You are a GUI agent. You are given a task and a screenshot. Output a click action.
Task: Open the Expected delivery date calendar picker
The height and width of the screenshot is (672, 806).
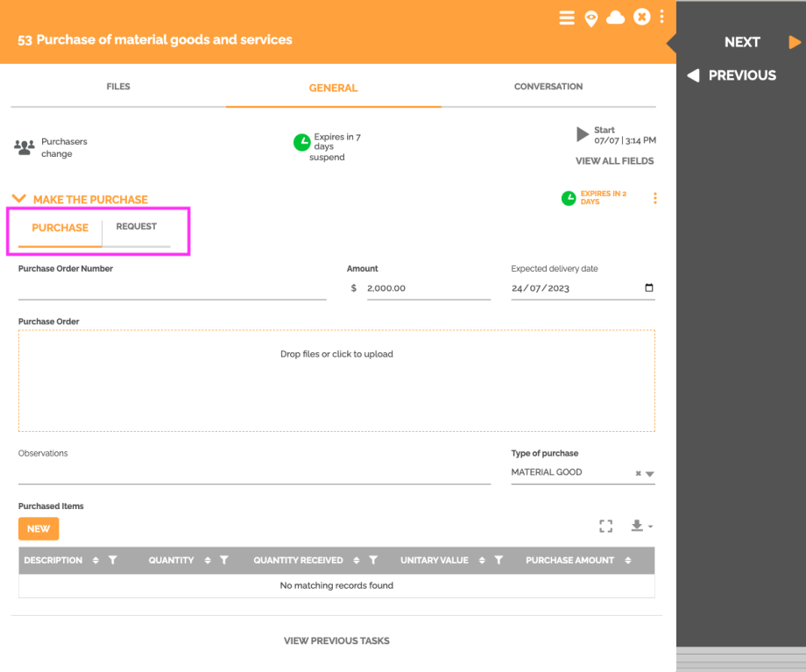(647, 287)
